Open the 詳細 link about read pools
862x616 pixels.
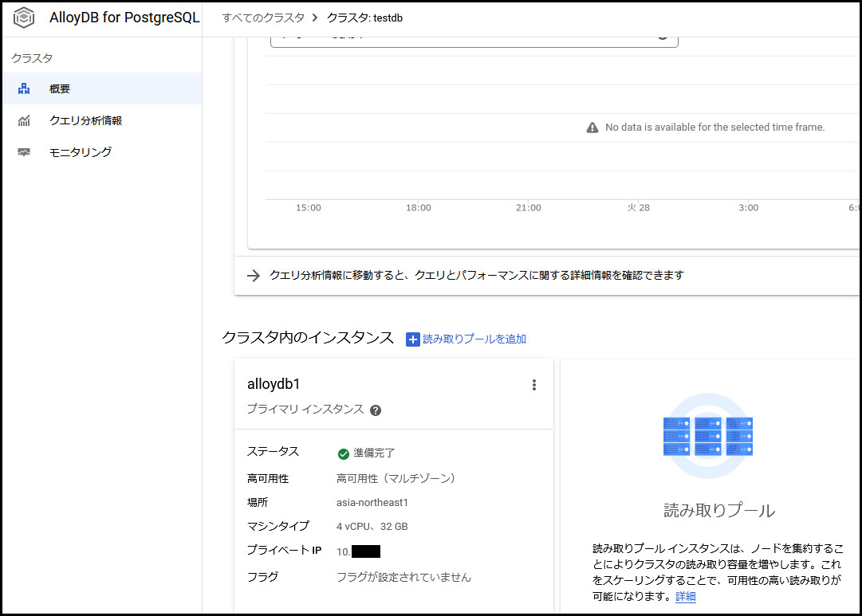pyautogui.click(x=686, y=596)
